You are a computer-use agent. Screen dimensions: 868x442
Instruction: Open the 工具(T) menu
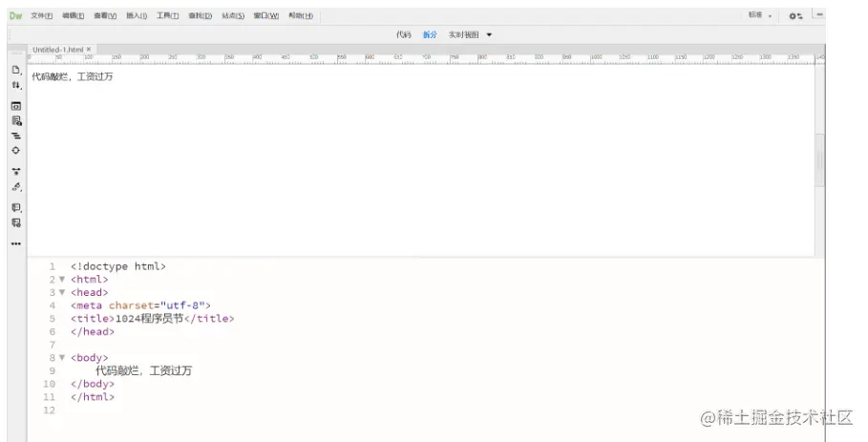(x=167, y=16)
